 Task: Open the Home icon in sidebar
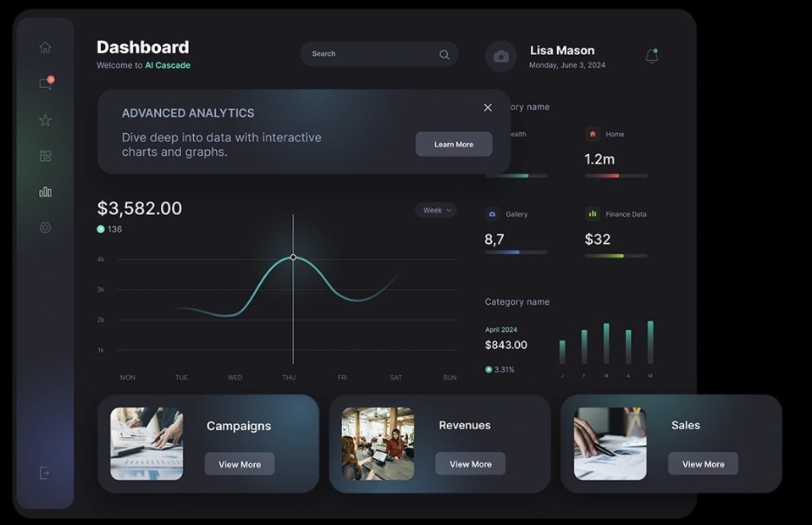[45, 47]
